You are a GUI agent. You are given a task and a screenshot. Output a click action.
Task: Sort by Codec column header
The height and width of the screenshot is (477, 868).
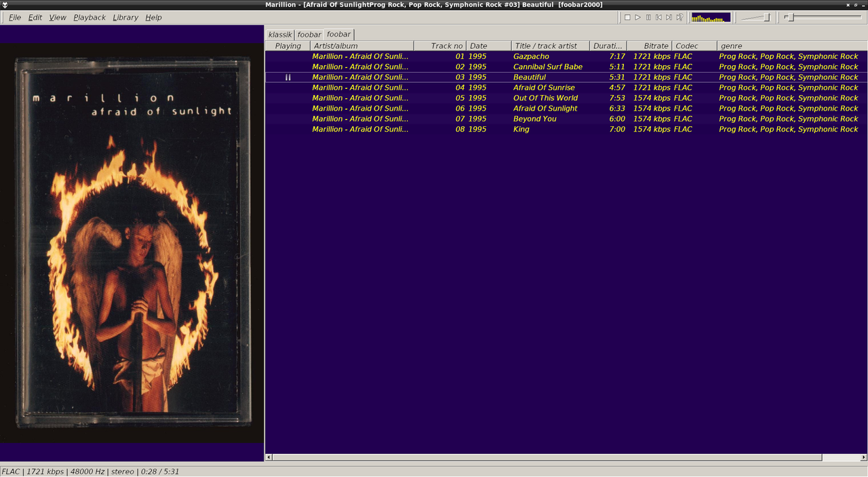pyautogui.click(x=694, y=46)
